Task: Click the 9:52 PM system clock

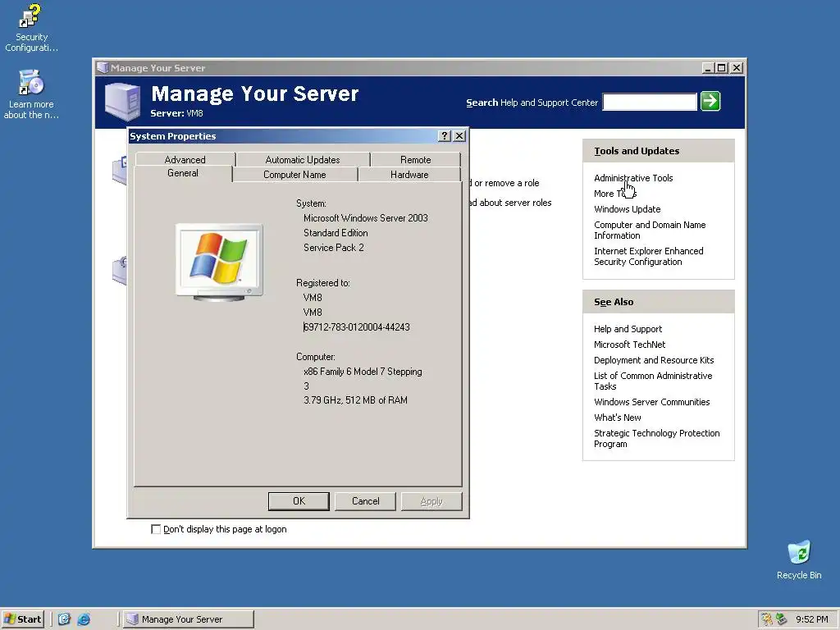Action: click(811, 619)
